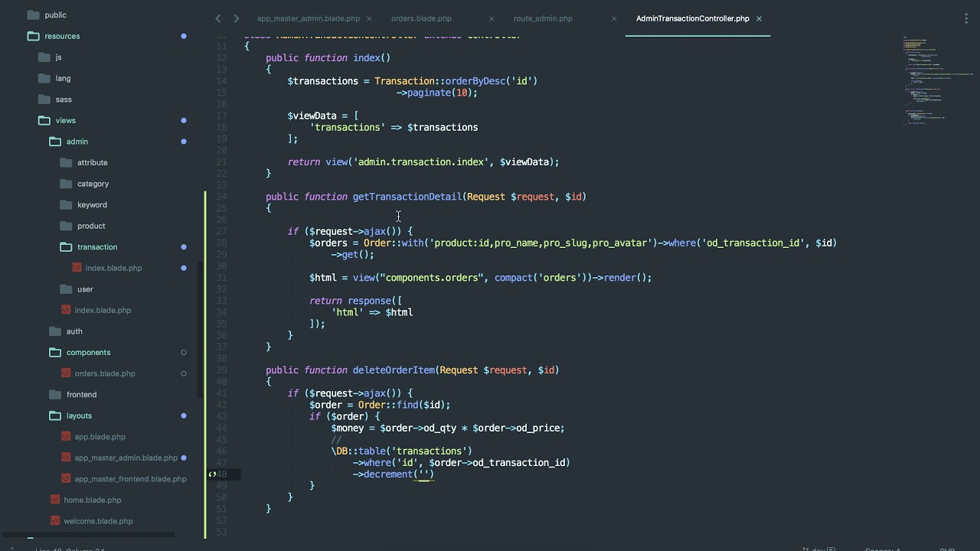Click the sidebar horizontal scrollbar
Screen dimensions: 980x551
(x=88, y=535)
